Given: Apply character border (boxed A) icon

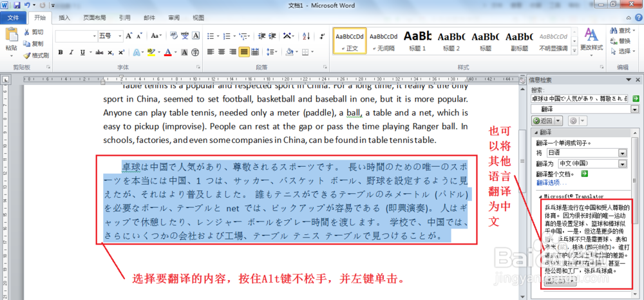Looking at the screenshot, I should point(196,36).
